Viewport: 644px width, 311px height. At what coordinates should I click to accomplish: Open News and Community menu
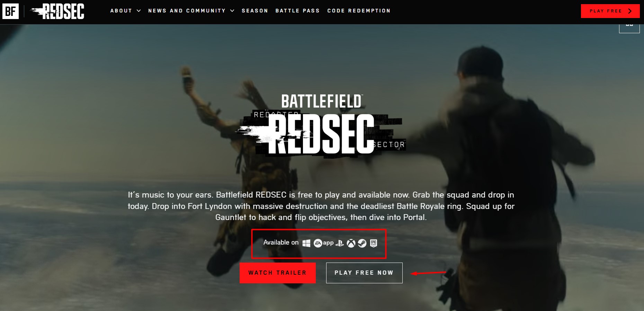click(187, 11)
